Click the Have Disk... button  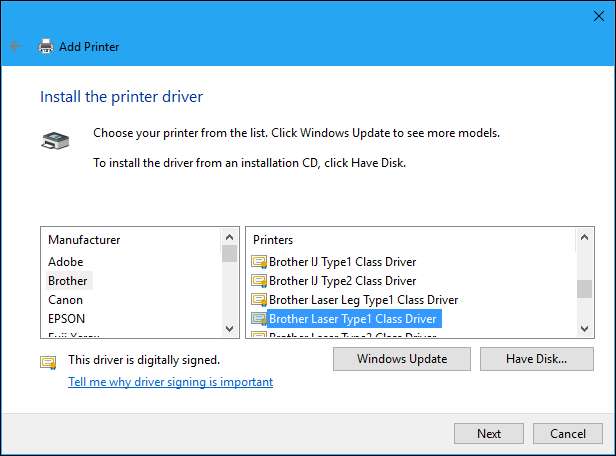[537, 359]
